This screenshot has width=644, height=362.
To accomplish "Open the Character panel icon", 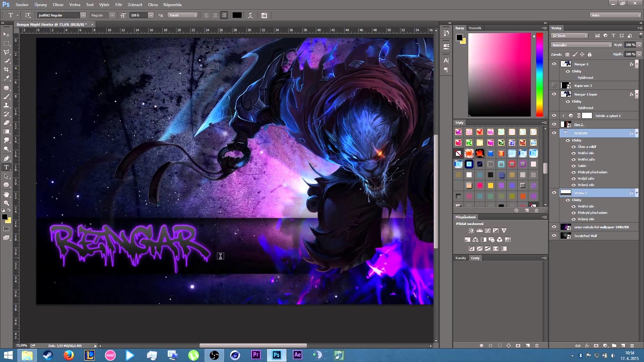I will [x=446, y=61].
